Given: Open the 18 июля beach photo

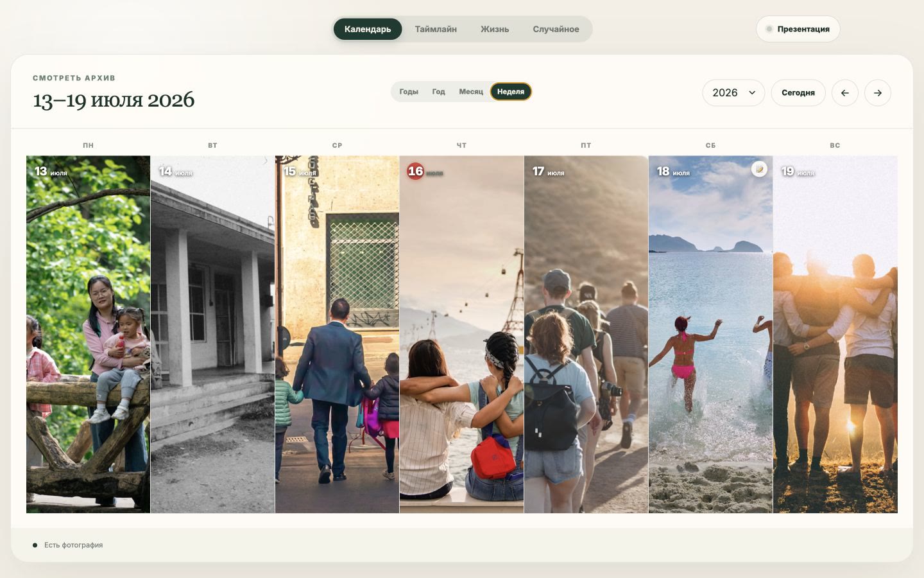Looking at the screenshot, I should point(710,334).
